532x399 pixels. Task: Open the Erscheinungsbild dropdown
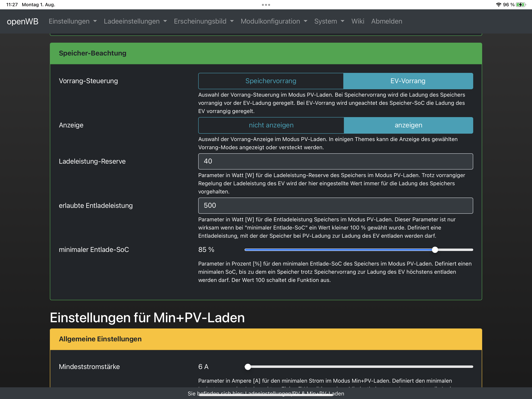tap(204, 21)
